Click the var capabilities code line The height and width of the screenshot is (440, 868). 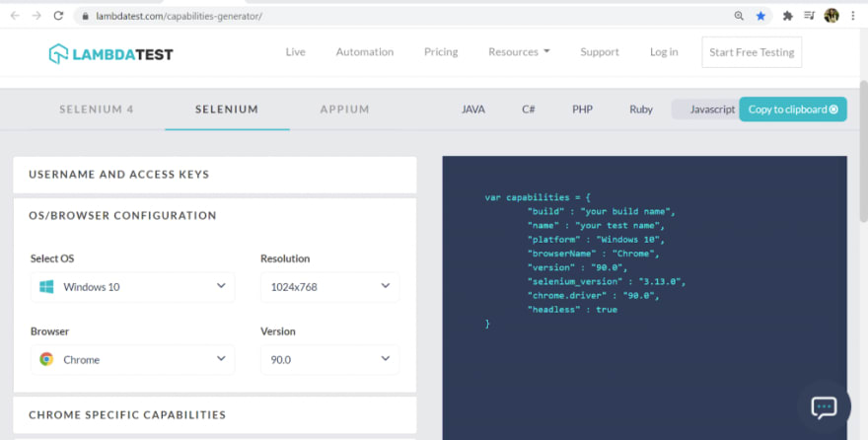click(x=538, y=197)
